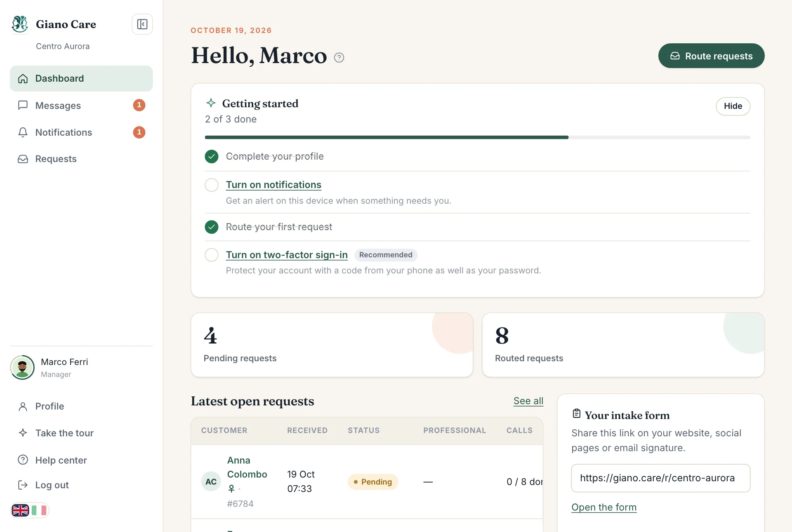Click the intake form clipboard icon

pyautogui.click(x=576, y=414)
